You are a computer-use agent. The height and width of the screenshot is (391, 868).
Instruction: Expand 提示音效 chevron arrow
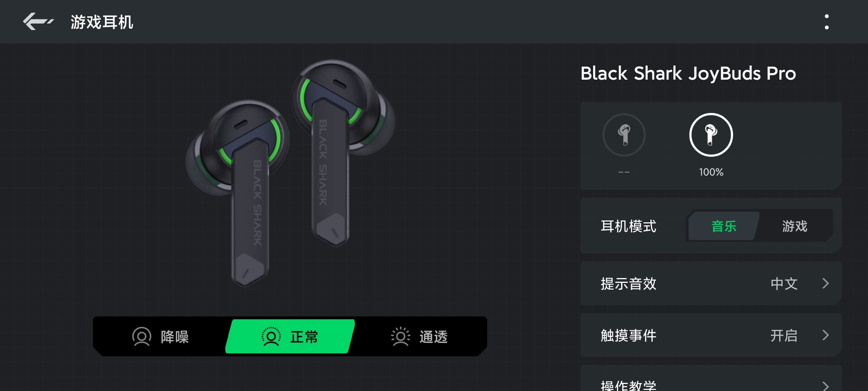[x=825, y=283]
